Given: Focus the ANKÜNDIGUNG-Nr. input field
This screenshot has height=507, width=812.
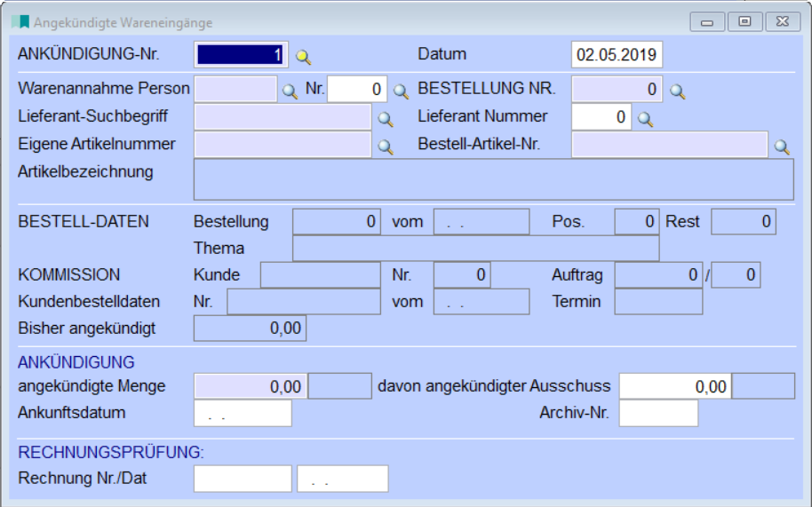Looking at the screenshot, I should pos(241,54).
